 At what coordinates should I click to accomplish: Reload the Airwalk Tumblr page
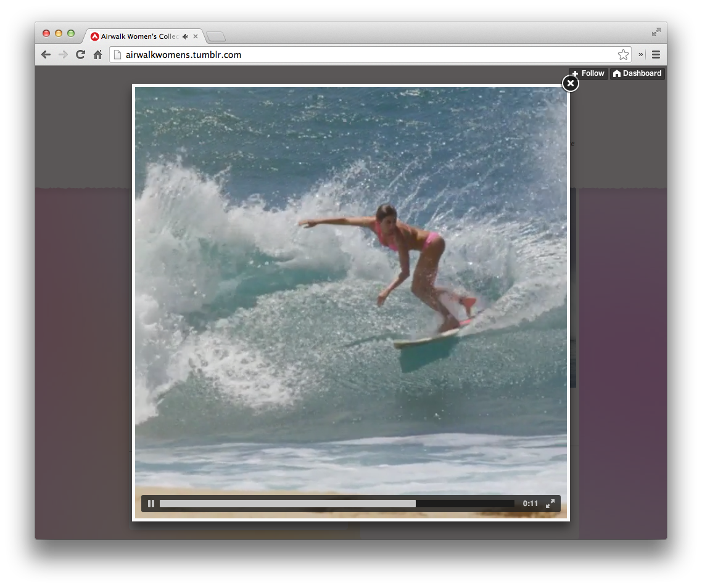81,55
